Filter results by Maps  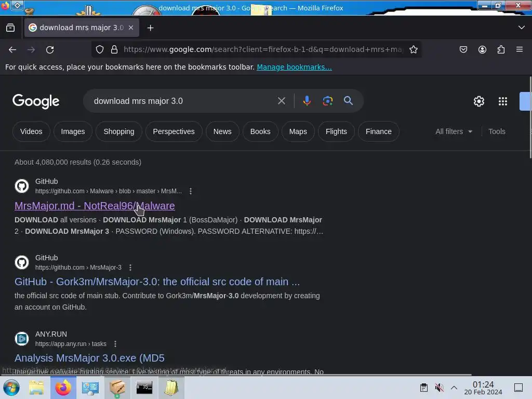pos(298,131)
